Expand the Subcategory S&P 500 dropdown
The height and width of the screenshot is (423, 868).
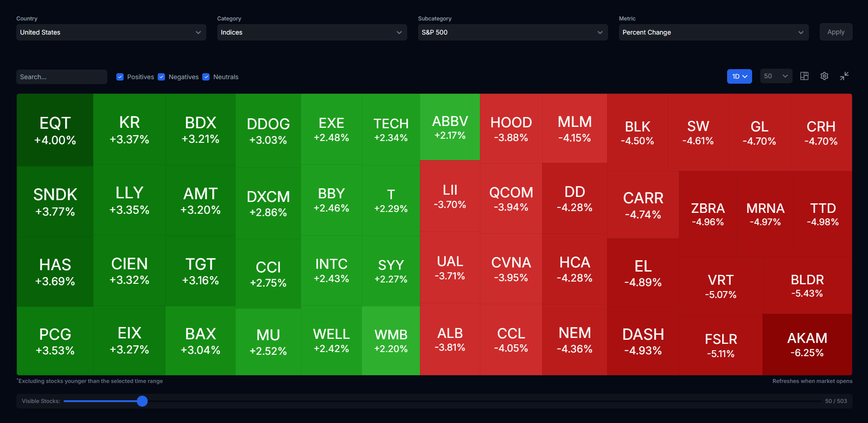513,32
